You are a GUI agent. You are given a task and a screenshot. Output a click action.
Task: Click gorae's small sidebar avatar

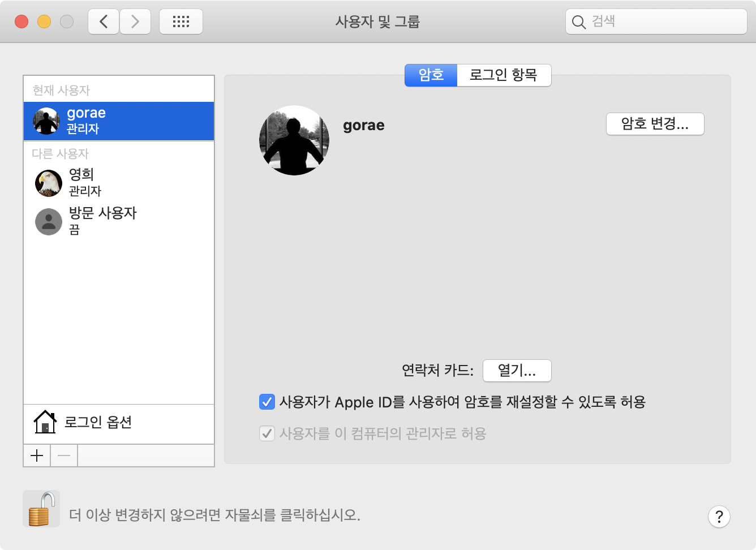coord(46,121)
